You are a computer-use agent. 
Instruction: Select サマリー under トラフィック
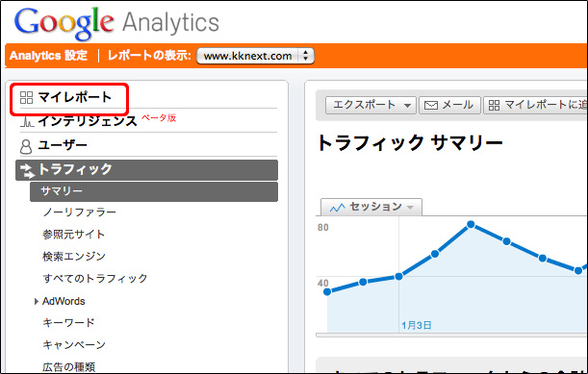tap(154, 191)
